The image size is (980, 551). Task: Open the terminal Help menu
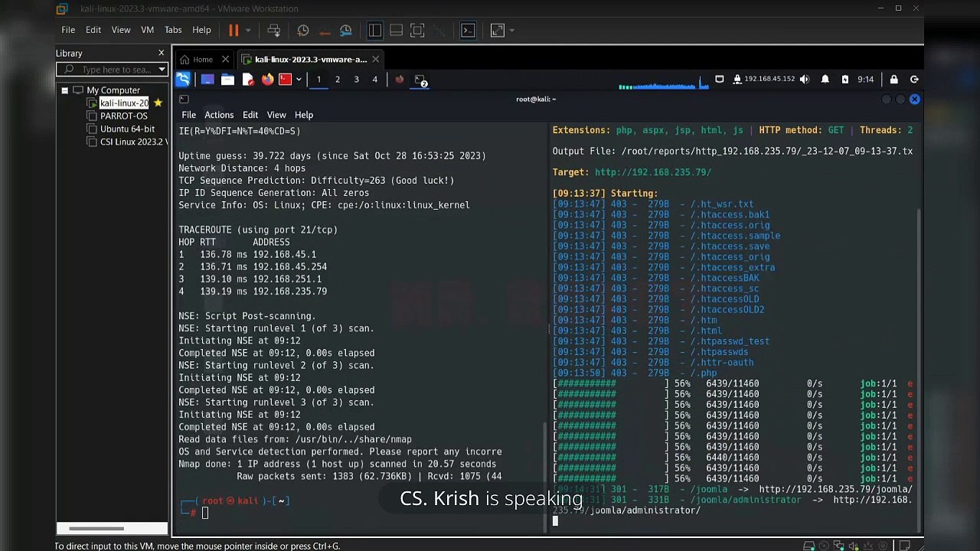click(304, 115)
